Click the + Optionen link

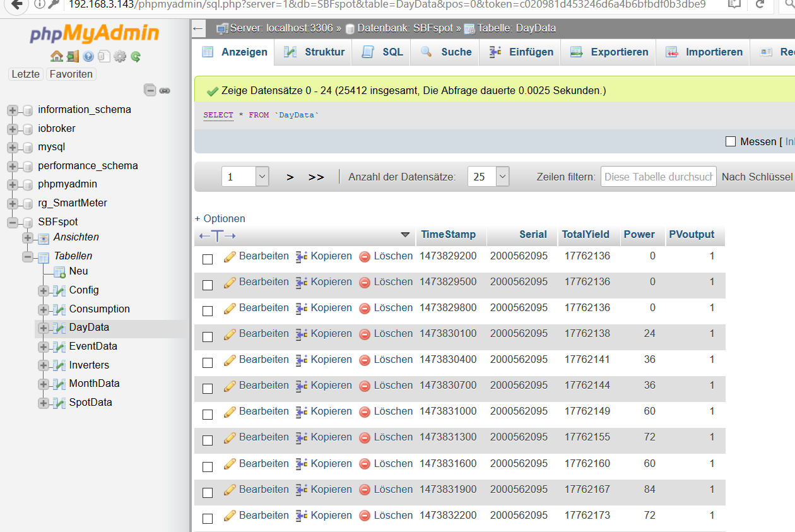(x=220, y=218)
